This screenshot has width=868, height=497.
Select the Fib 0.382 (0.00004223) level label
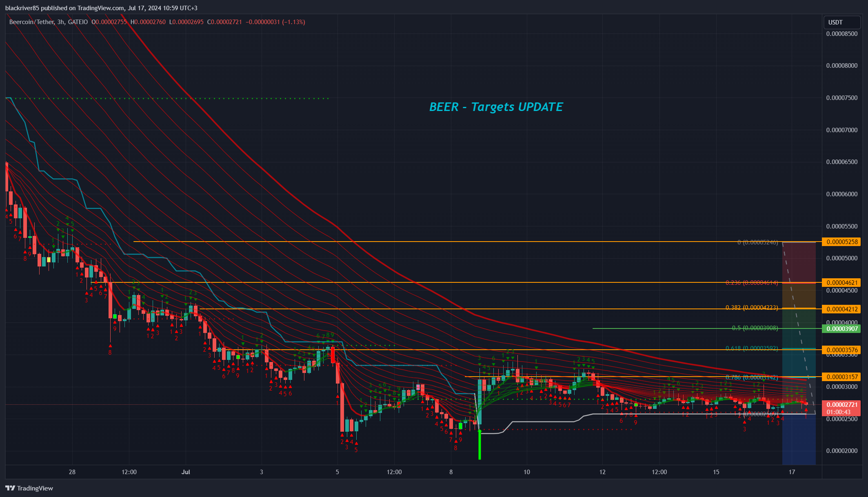(x=752, y=307)
